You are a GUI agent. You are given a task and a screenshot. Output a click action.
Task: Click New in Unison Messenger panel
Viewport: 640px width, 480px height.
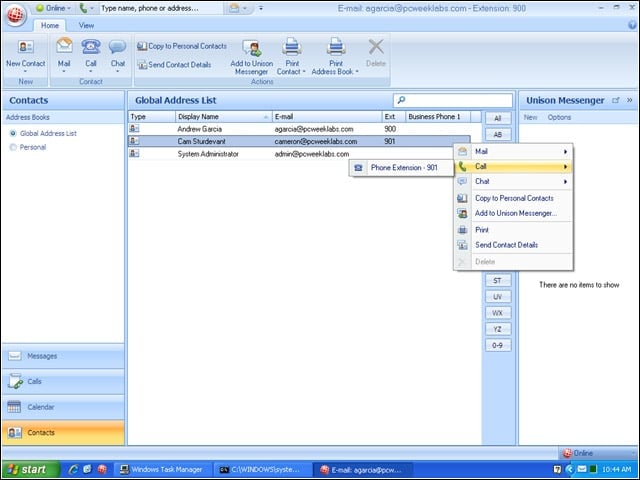coord(530,118)
